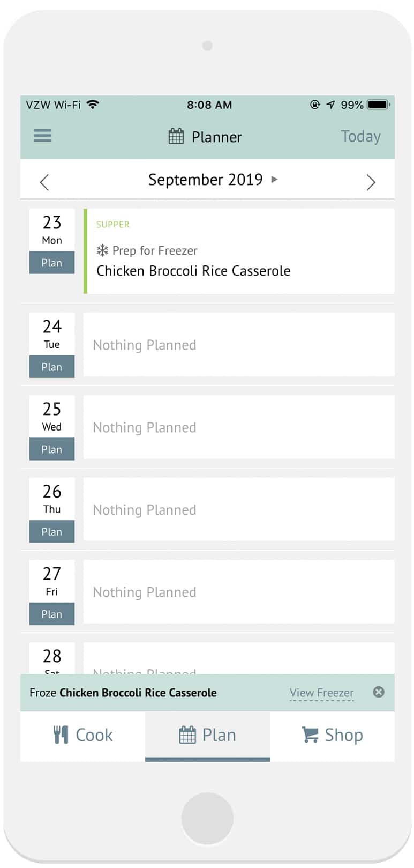
Task: Switch to the Shop tab
Action: pos(333,736)
